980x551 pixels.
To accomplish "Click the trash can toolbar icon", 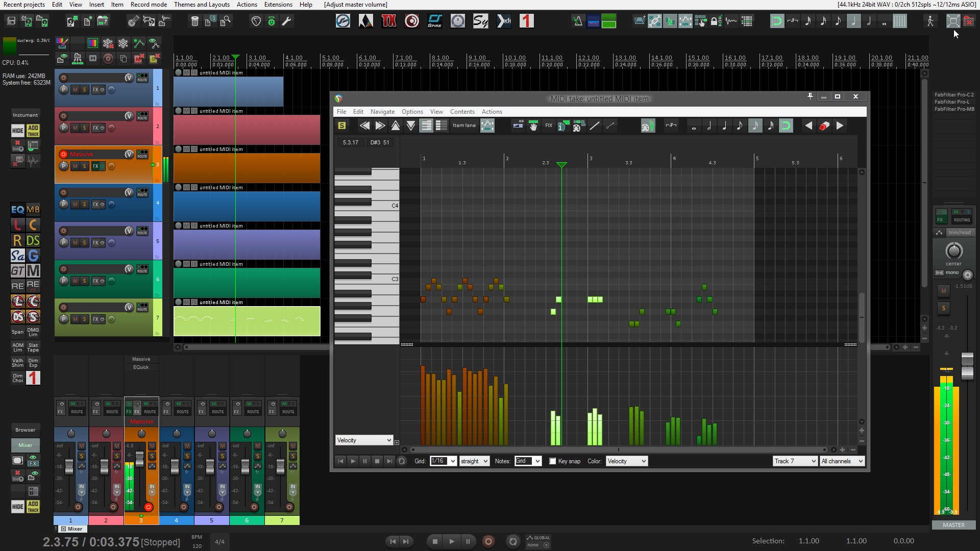I will [x=194, y=21].
